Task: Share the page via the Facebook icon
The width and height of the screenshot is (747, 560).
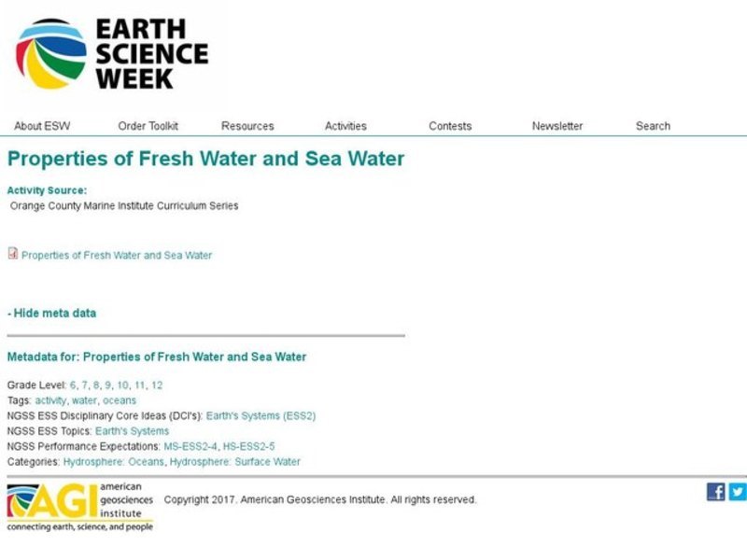Action: coord(714,492)
